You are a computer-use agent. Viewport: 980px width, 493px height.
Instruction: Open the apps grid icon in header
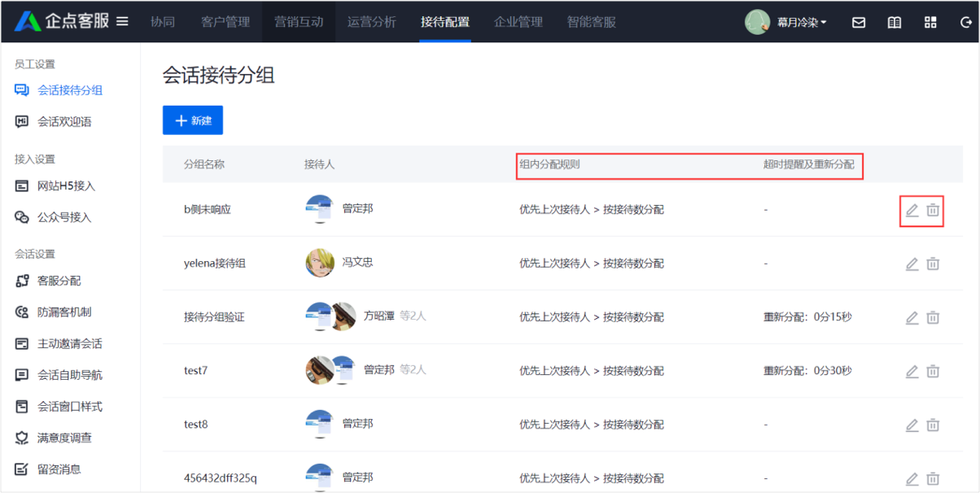pyautogui.click(x=930, y=23)
